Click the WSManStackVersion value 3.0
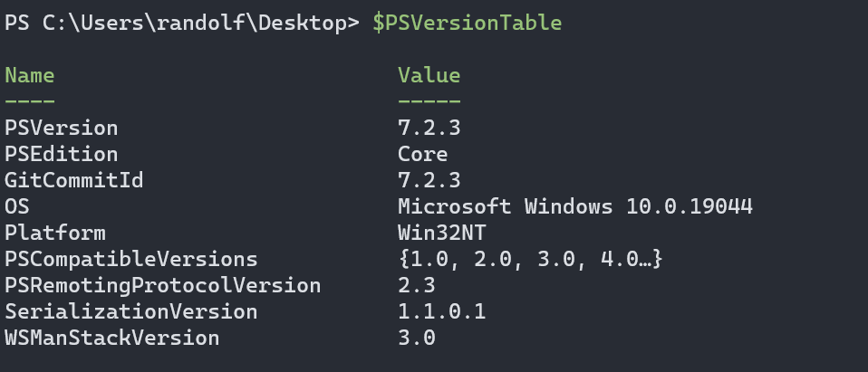This screenshot has width=868, height=372. click(416, 338)
